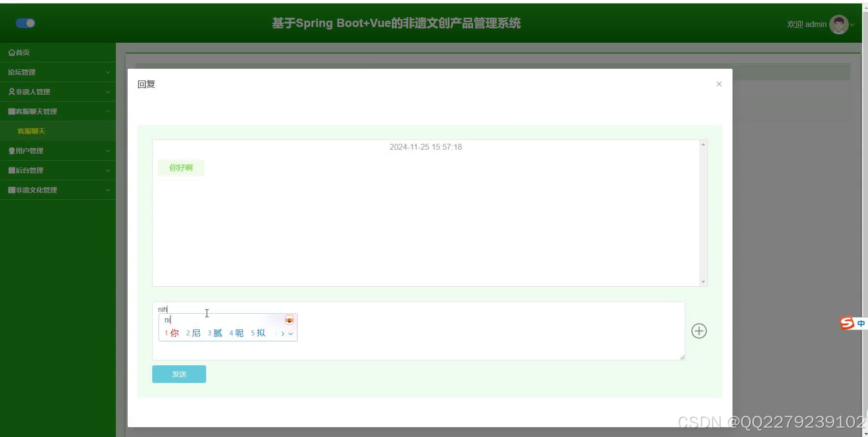The height and width of the screenshot is (437, 868).
Task: Expand 非遗人管理 chevron arrow
Action: click(x=108, y=92)
